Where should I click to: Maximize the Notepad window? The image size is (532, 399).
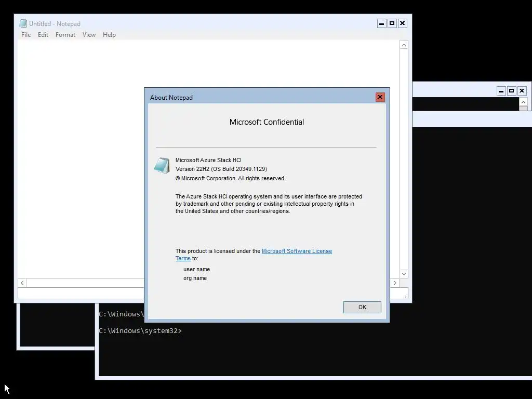coord(392,23)
